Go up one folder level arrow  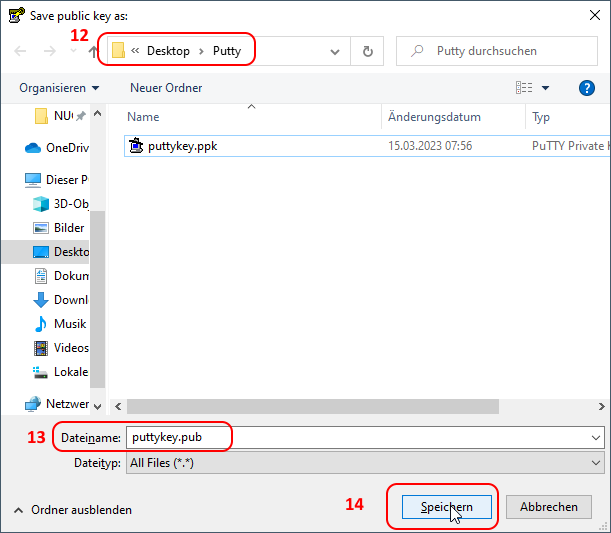[x=94, y=51]
